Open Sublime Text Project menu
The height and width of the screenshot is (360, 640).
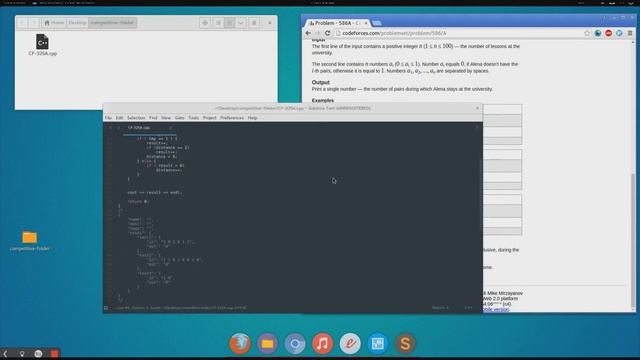click(209, 118)
